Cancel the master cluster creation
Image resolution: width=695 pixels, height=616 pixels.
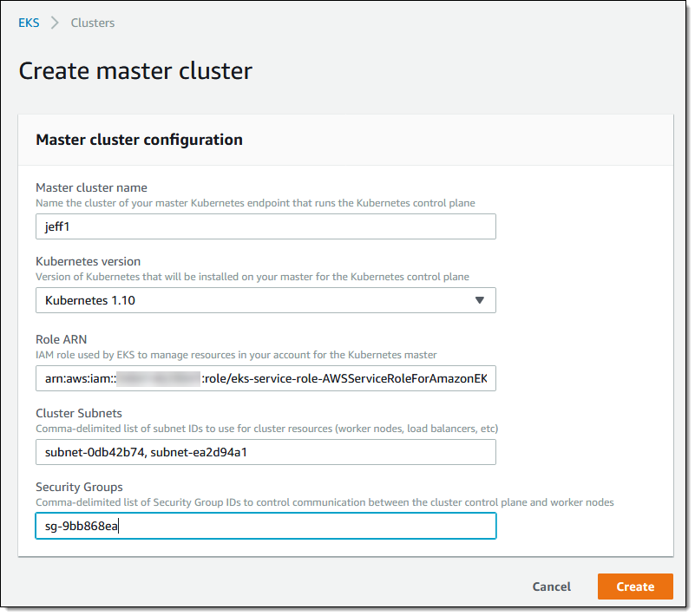pyautogui.click(x=551, y=587)
